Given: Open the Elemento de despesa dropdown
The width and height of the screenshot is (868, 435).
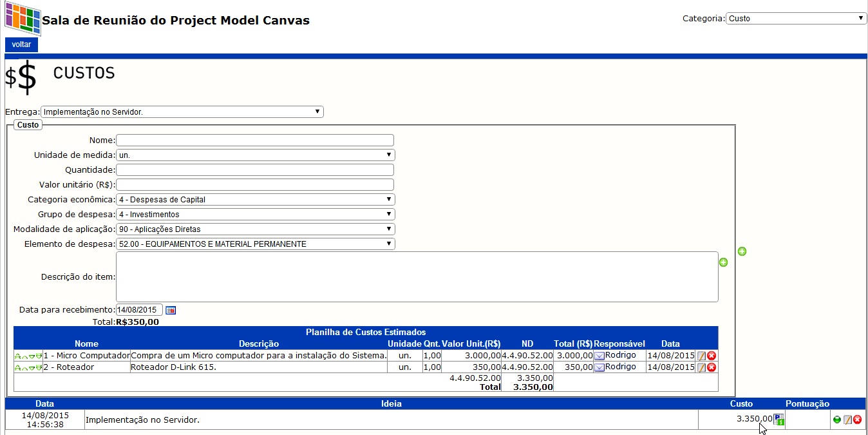Looking at the screenshot, I should click(x=256, y=244).
